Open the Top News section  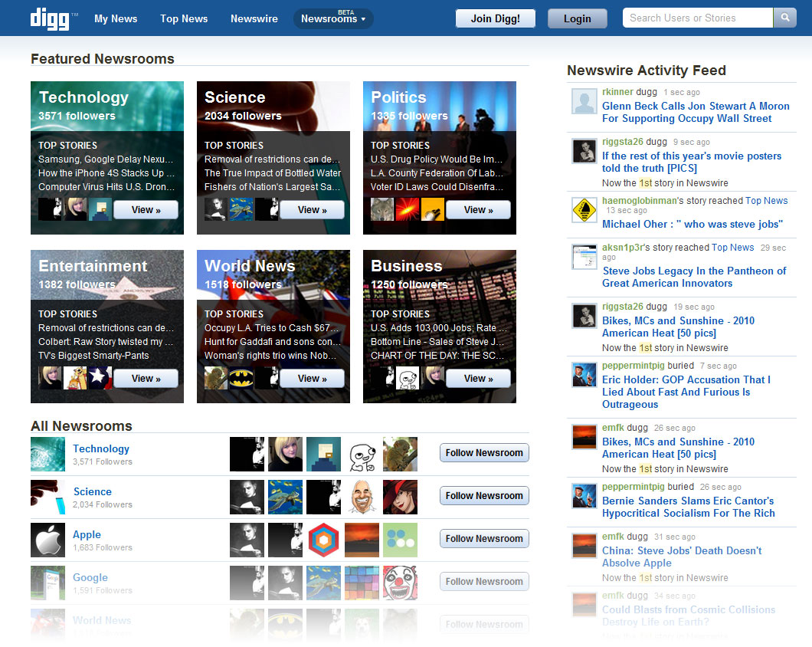(x=184, y=18)
